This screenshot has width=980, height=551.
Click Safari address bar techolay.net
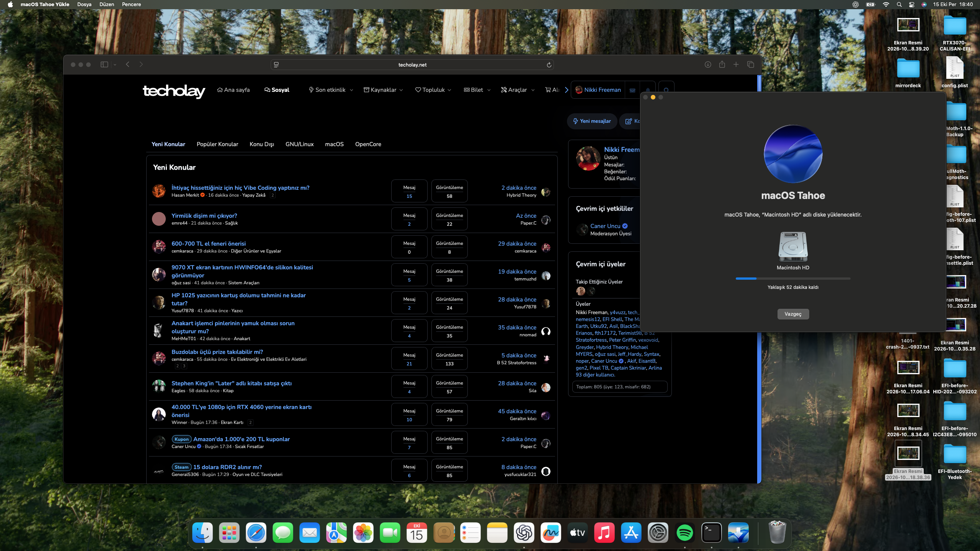[x=412, y=65]
